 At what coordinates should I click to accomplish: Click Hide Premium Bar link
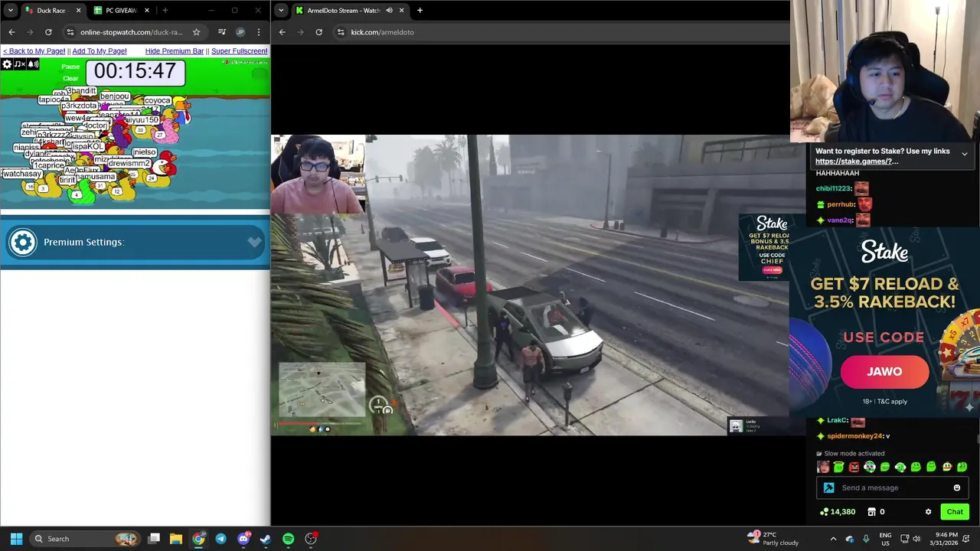click(175, 51)
